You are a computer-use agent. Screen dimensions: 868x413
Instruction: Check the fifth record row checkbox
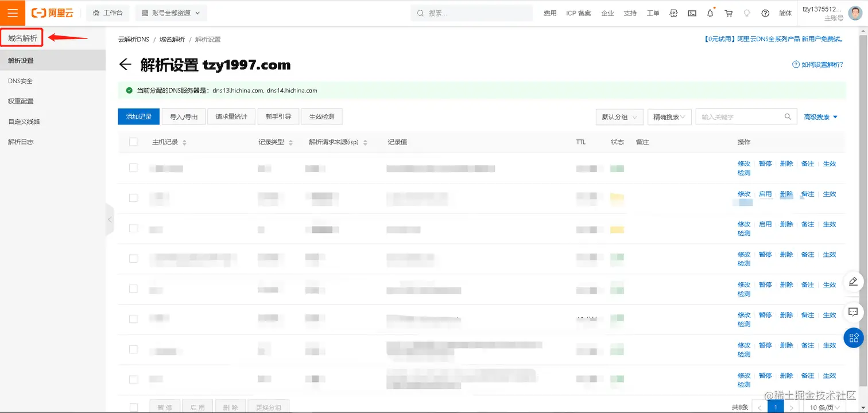point(133,289)
